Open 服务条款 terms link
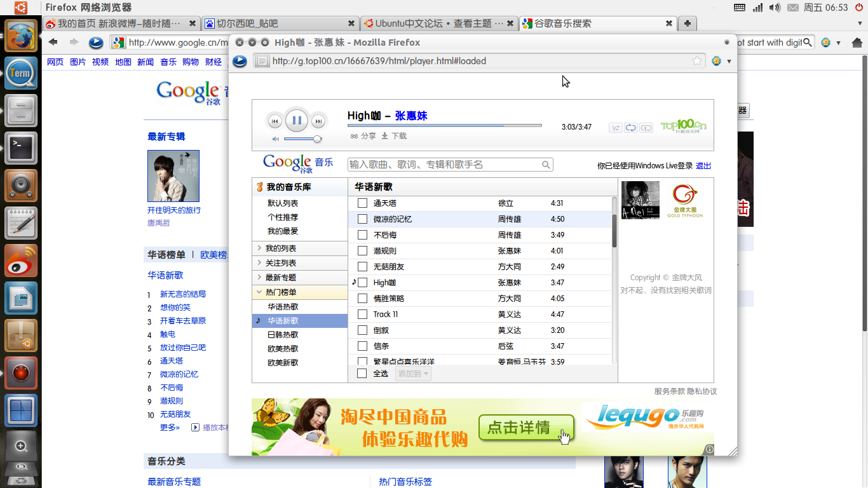 [x=670, y=391]
